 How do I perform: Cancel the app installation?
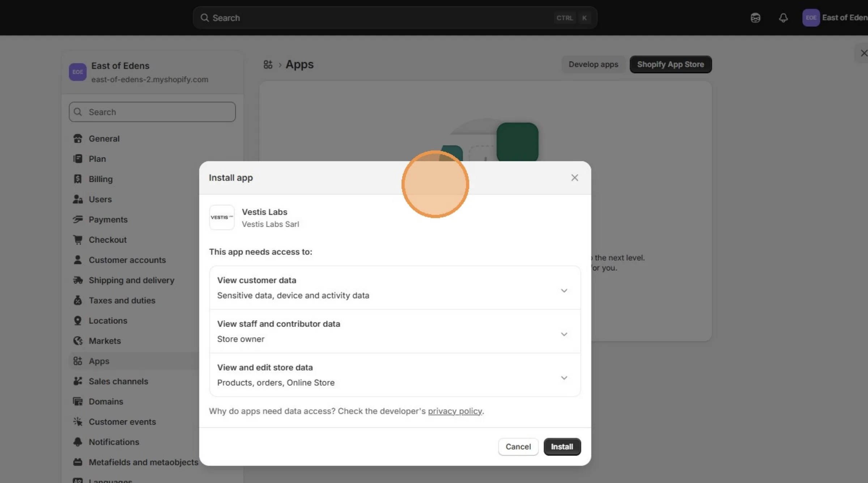[x=518, y=447]
